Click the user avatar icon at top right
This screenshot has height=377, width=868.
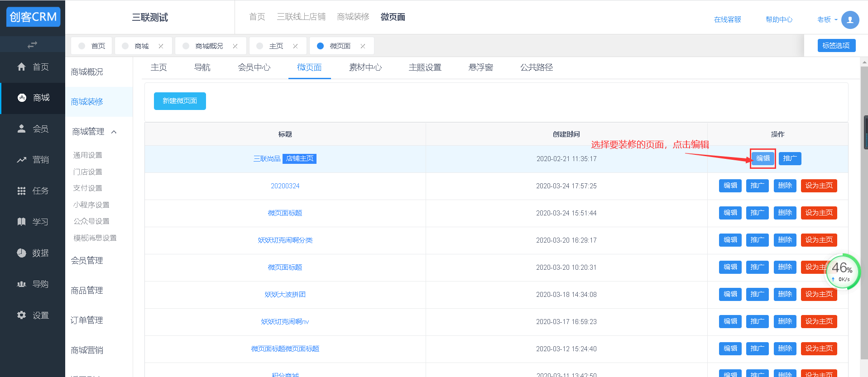pos(850,19)
